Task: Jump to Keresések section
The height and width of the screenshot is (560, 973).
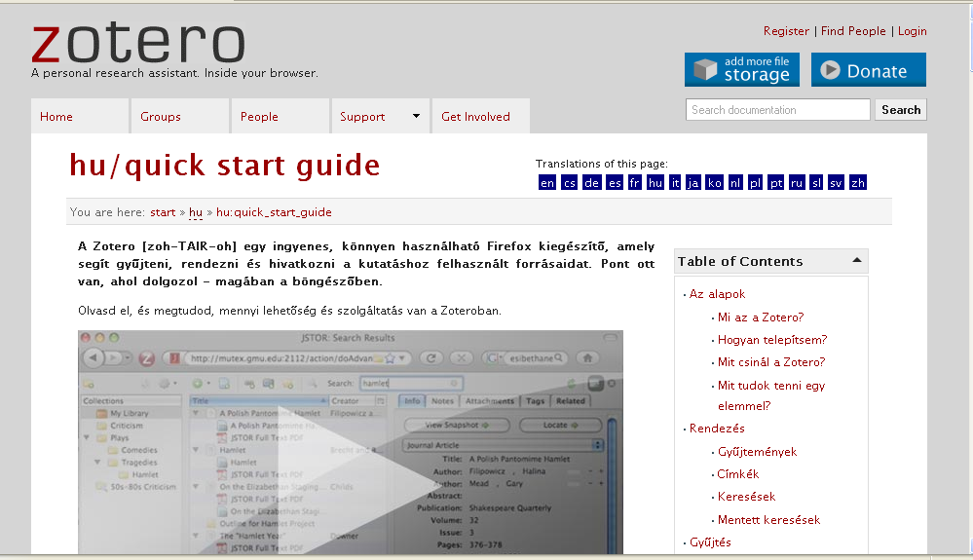Action: (x=746, y=496)
